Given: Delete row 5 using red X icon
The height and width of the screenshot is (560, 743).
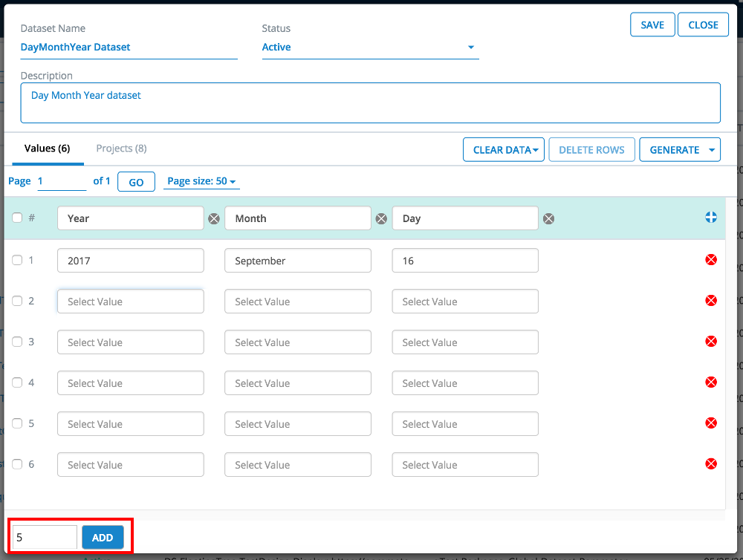Looking at the screenshot, I should 711,423.
